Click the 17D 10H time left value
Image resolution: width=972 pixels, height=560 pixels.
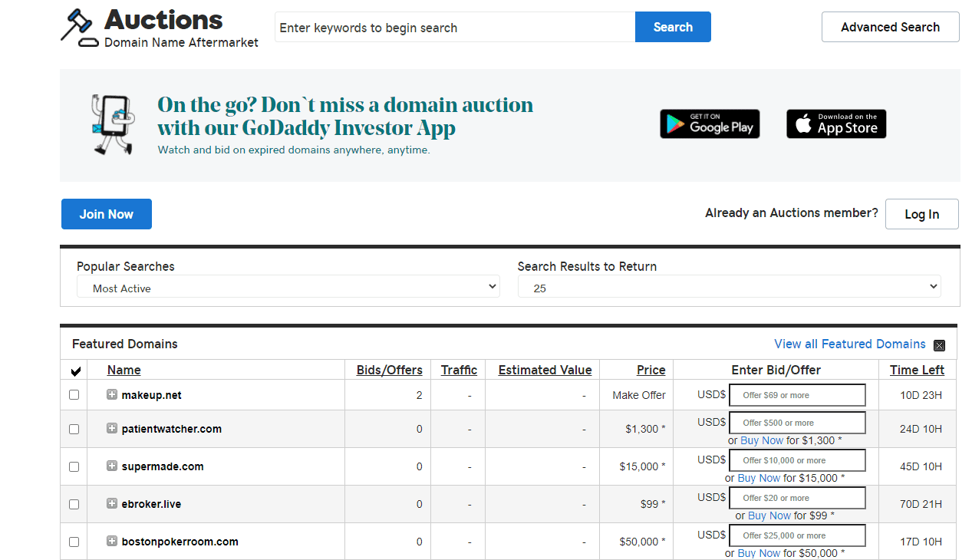click(921, 542)
